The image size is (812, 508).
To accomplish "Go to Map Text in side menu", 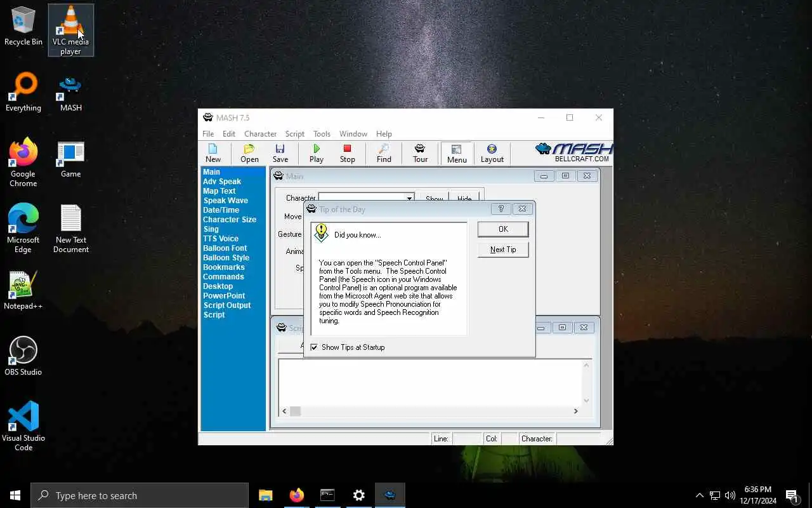I will pos(219,191).
